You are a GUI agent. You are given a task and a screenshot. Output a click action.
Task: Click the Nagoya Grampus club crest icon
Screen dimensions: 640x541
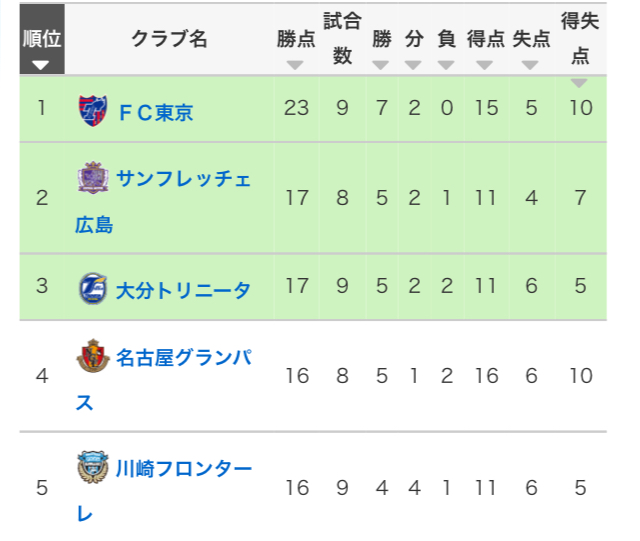pyautogui.click(x=90, y=355)
